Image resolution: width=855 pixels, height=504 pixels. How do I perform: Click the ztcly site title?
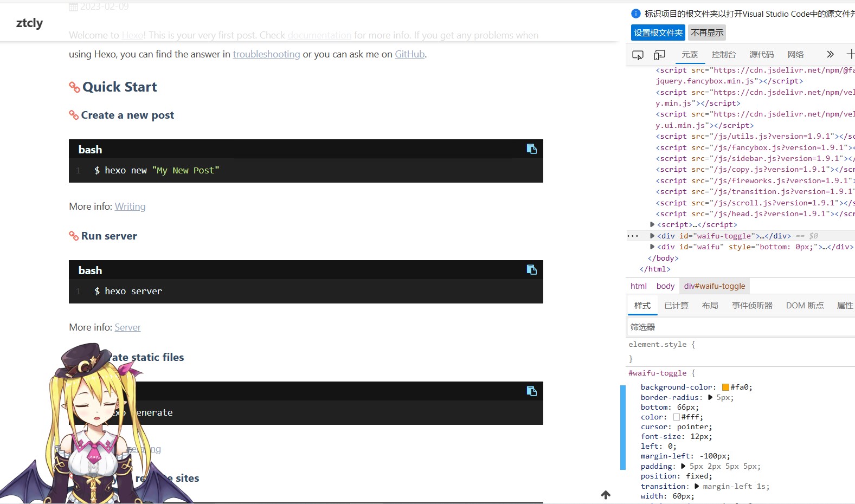[29, 23]
